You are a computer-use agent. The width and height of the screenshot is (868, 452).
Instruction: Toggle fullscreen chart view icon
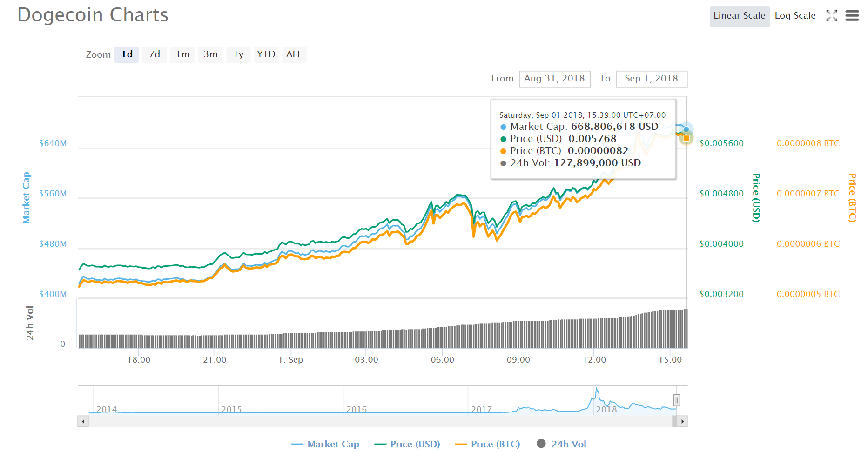pos(832,16)
